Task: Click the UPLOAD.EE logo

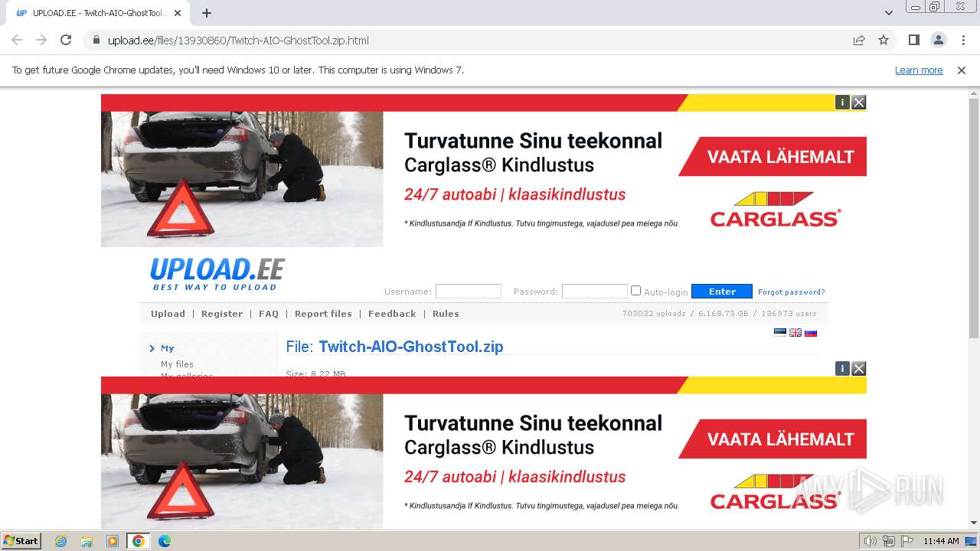Action: coord(217,274)
